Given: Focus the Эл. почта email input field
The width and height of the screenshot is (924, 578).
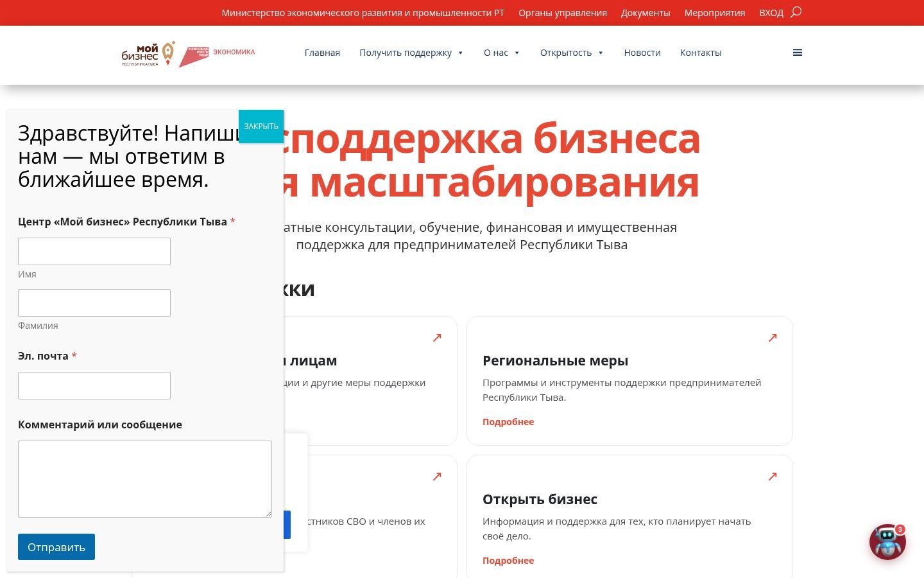Looking at the screenshot, I should tap(94, 385).
